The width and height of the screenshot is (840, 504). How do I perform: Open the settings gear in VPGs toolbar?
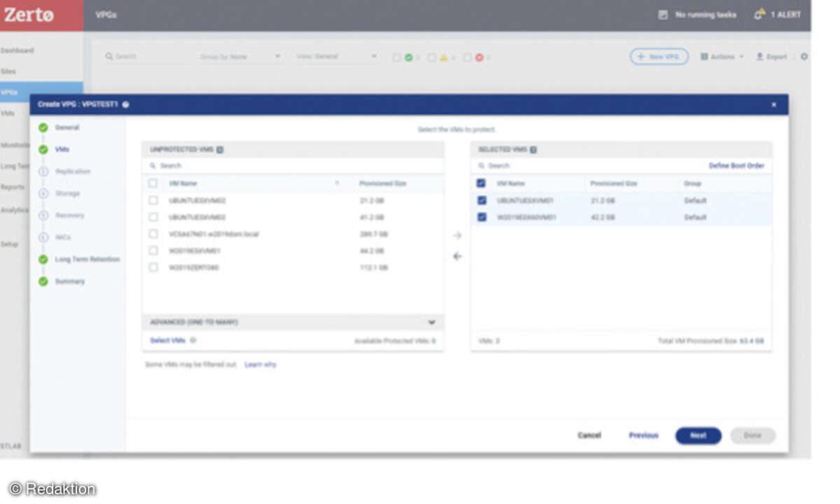804,57
